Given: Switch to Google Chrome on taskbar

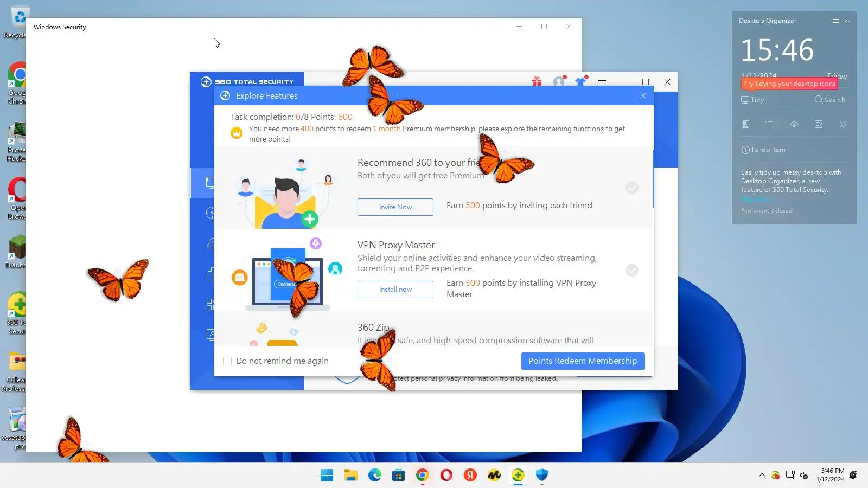Looking at the screenshot, I should pyautogui.click(x=423, y=476).
